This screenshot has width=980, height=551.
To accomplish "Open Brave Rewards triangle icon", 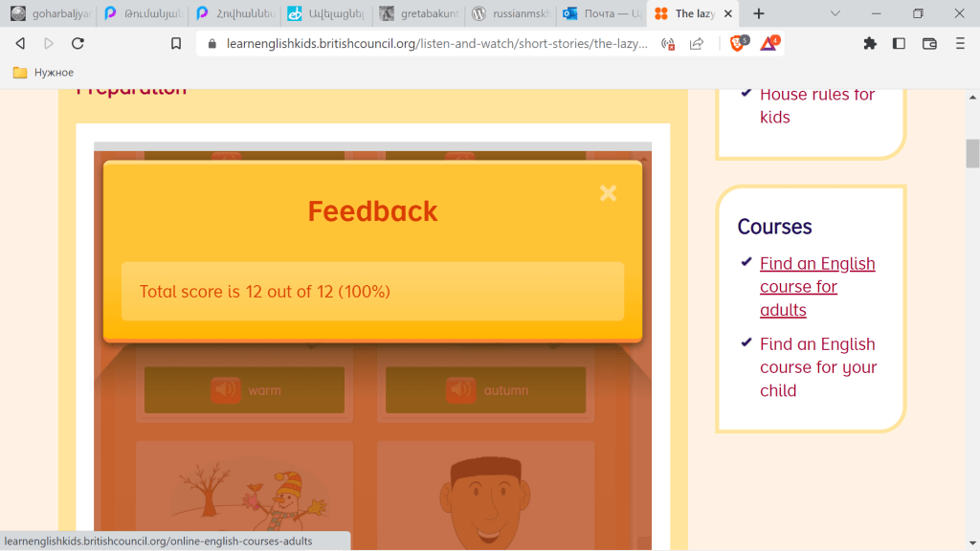I will pos(769,43).
